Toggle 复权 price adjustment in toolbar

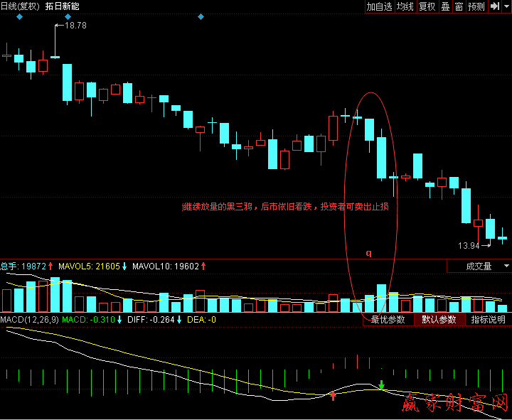[427, 6]
